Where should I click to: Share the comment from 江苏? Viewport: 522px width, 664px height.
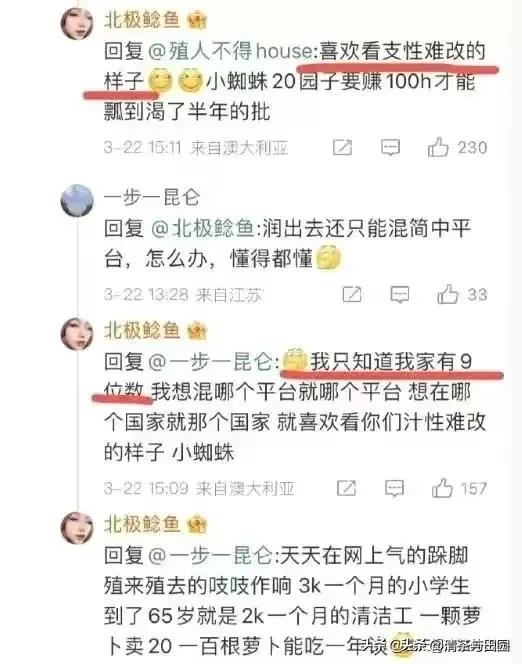point(352,294)
